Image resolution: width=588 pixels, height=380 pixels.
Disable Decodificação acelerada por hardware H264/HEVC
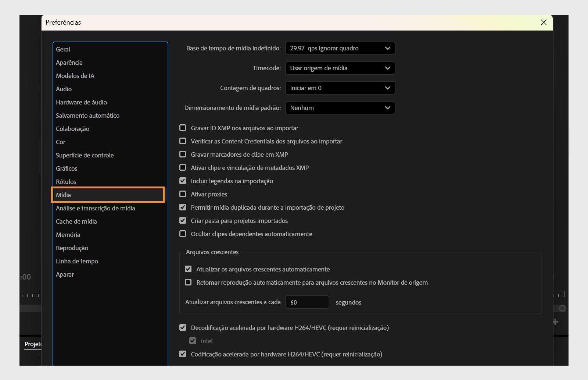183,327
